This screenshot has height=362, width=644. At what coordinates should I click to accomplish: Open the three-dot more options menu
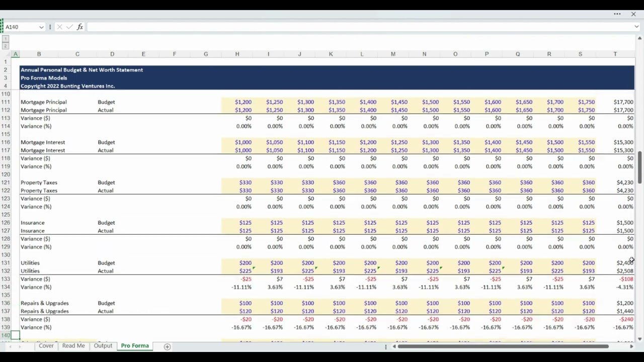pyautogui.click(x=617, y=14)
